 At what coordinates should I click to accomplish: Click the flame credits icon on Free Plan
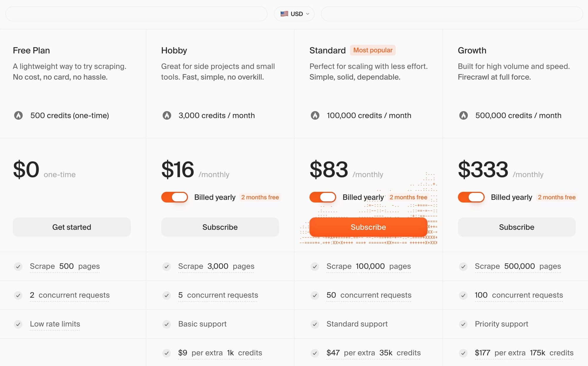19,116
